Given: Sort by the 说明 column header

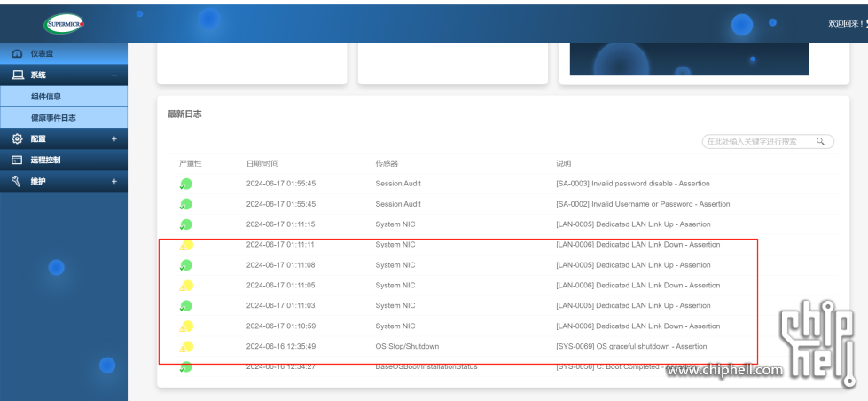Looking at the screenshot, I should point(564,163).
